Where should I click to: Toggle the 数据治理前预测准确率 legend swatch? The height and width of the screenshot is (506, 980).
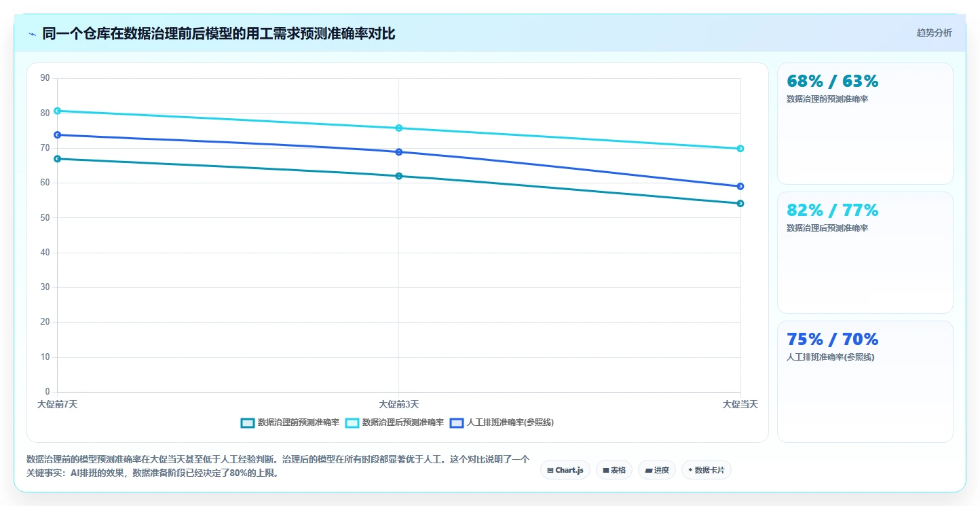(x=248, y=422)
